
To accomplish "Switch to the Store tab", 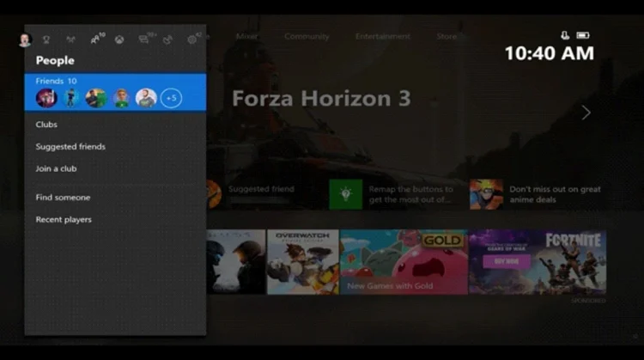I will (x=447, y=37).
